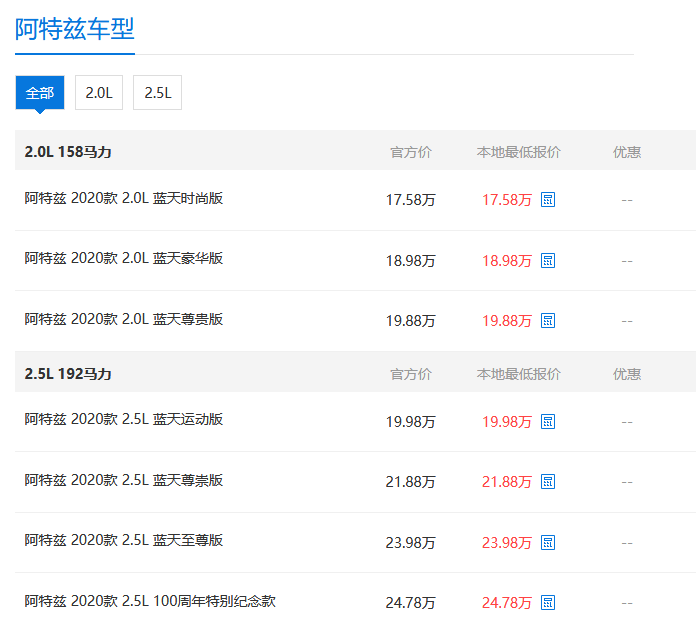Image resolution: width=696 pixels, height=630 pixels.
Task: Click calculator icon beside 19.88万 price
Action: pos(548,321)
